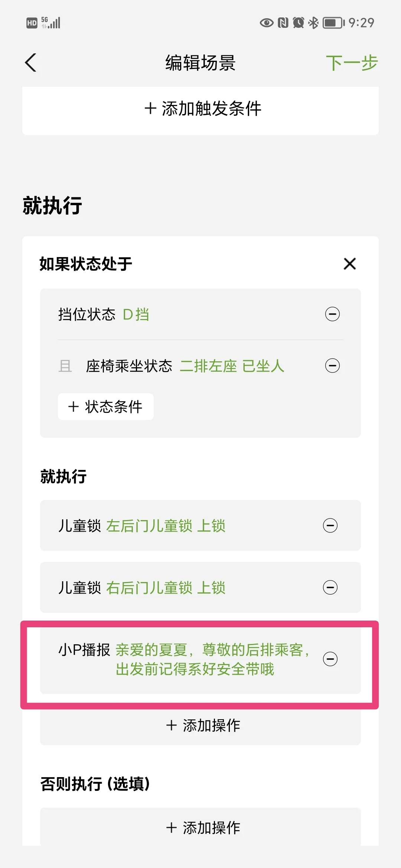The width and height of the screenshot is (401, 868).
Task: Tap the Bluetooth icon in status bar
Action: tap(313, 23)
